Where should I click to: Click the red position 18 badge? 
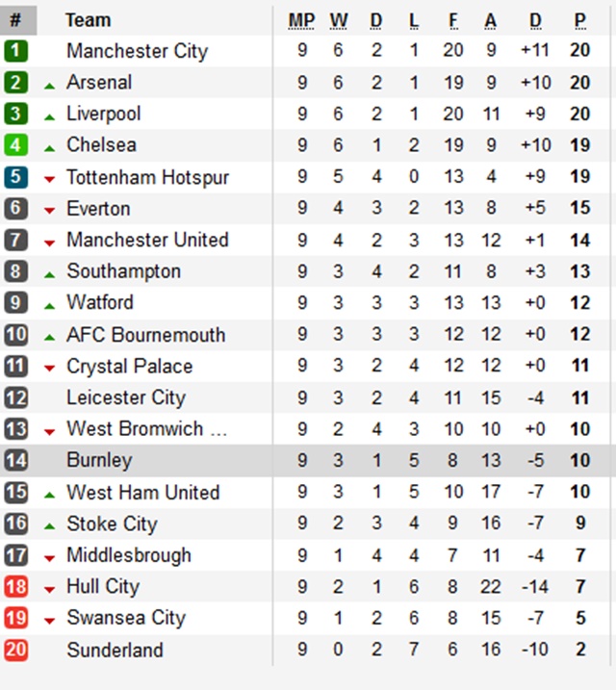16,587
